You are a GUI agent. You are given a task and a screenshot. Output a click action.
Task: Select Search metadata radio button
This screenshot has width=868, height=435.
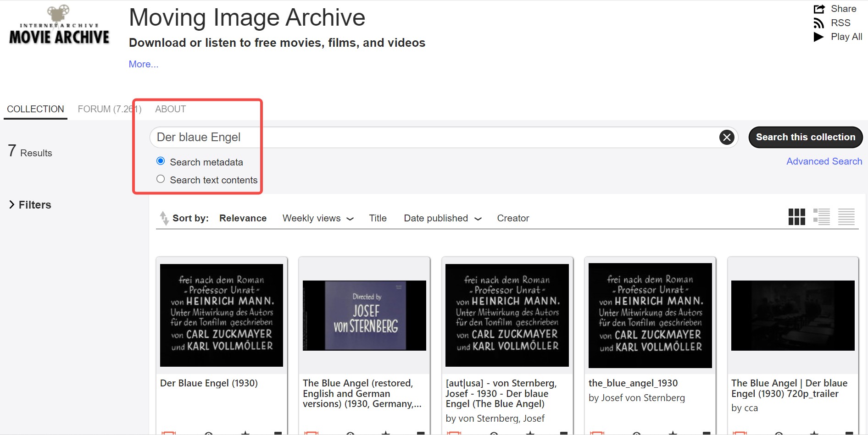click(161, 161)
